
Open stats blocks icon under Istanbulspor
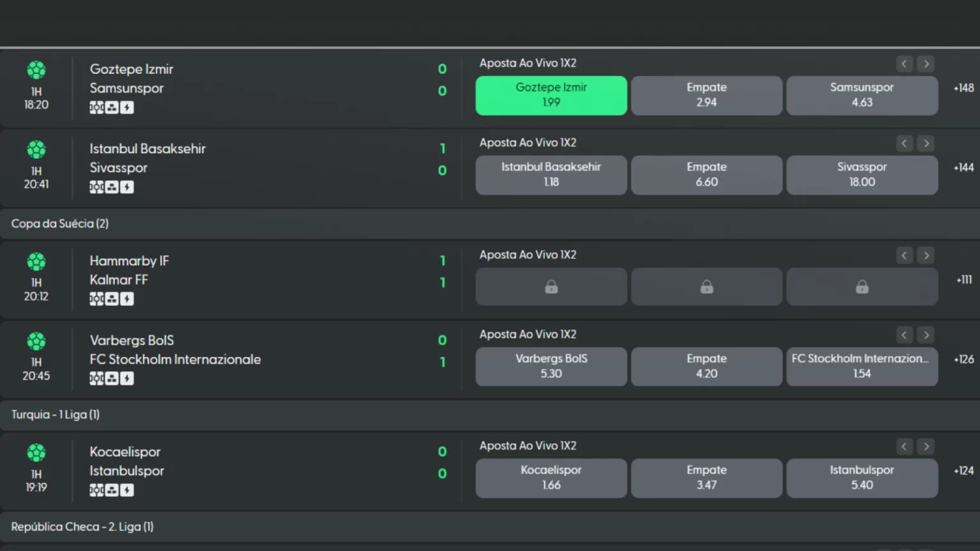pos(112,490)
